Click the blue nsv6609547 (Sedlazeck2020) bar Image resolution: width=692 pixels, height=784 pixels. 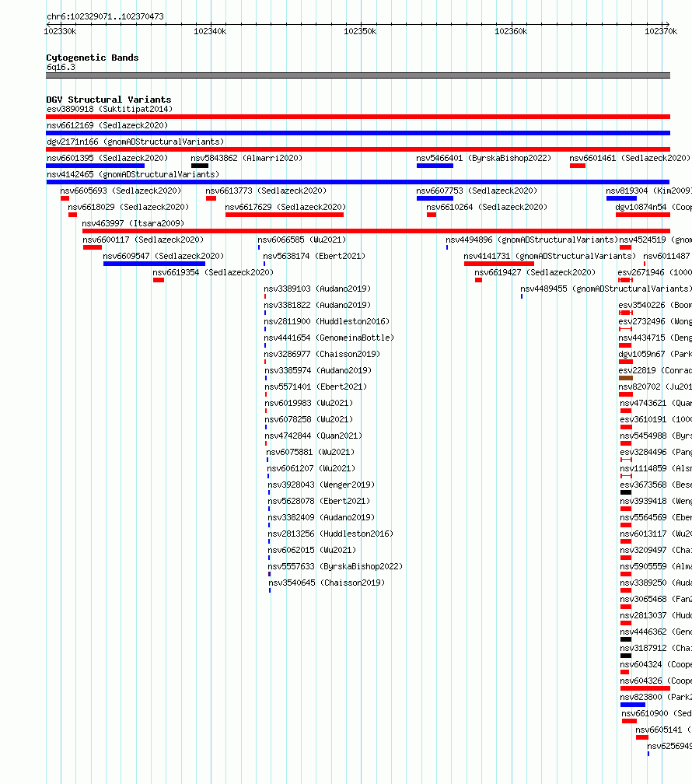coord(155,264)
